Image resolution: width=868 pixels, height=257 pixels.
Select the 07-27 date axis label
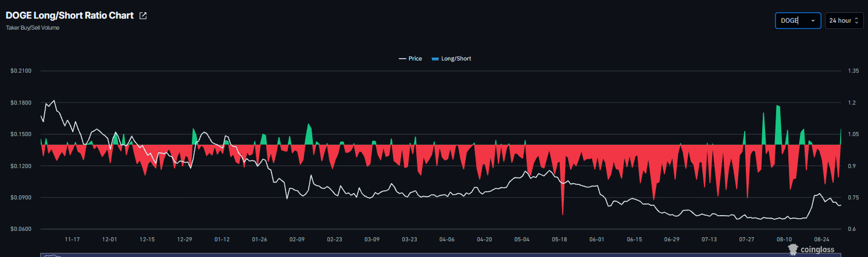point(746,239)
